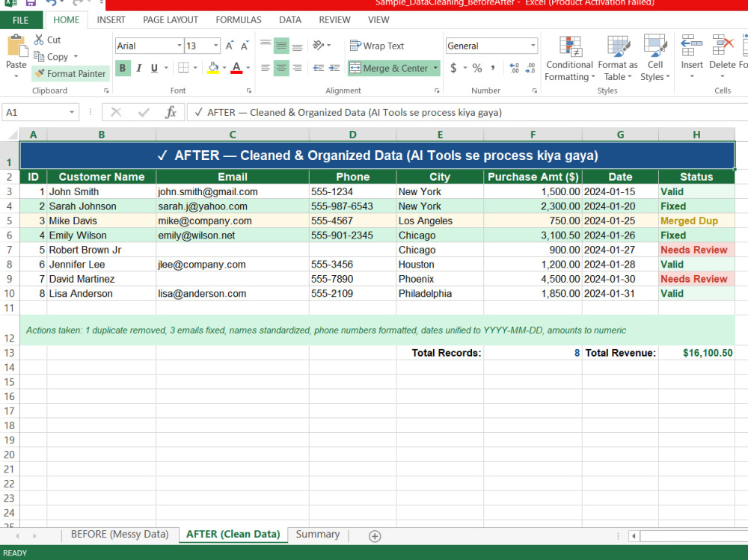Click the Paste clipboard icon
748x560 pixels.
coord(16,46)
